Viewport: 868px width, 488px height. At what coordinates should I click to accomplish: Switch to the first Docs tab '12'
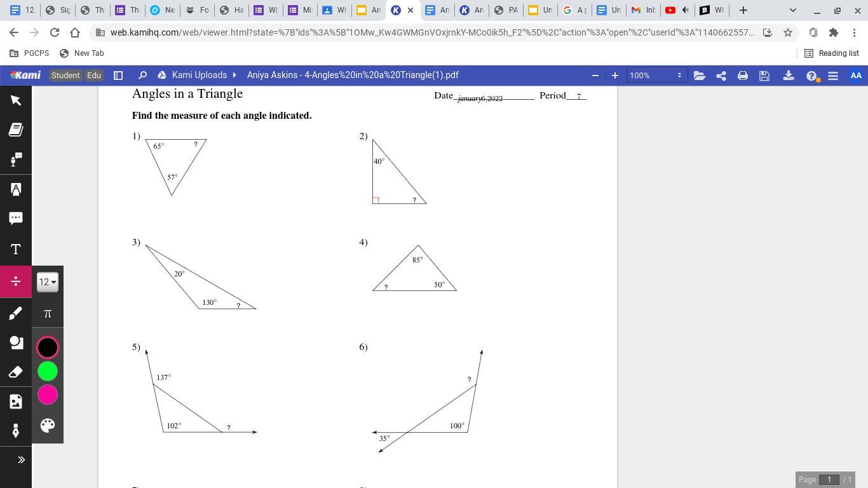pyautogui.click(x=22, y=10)
